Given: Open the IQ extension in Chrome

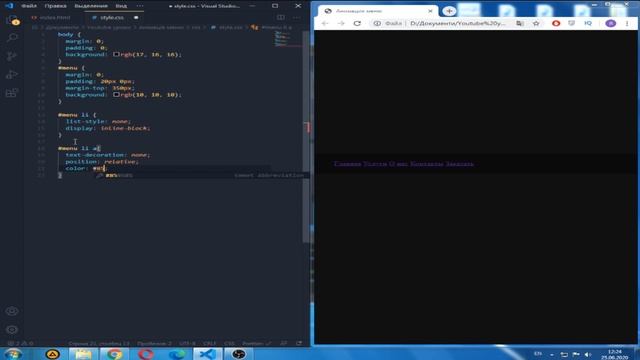Looking at the screenshot, I should coord(588,24).
